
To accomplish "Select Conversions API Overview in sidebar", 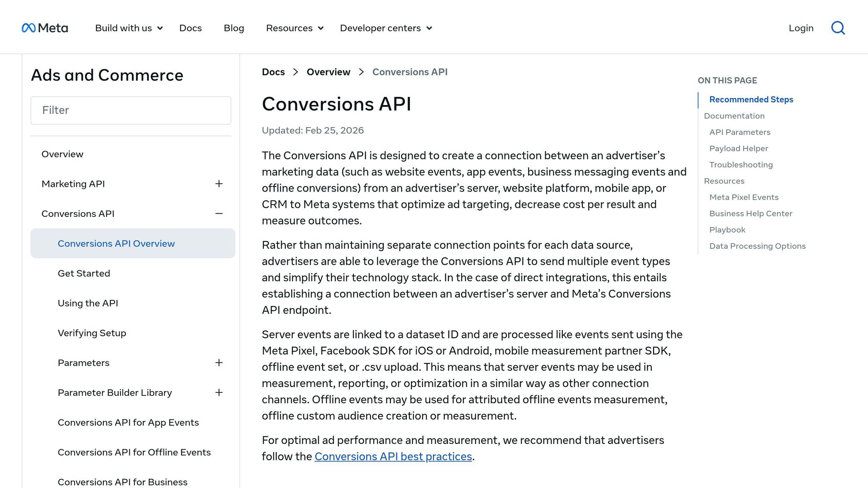I will (x=133, y=244).
